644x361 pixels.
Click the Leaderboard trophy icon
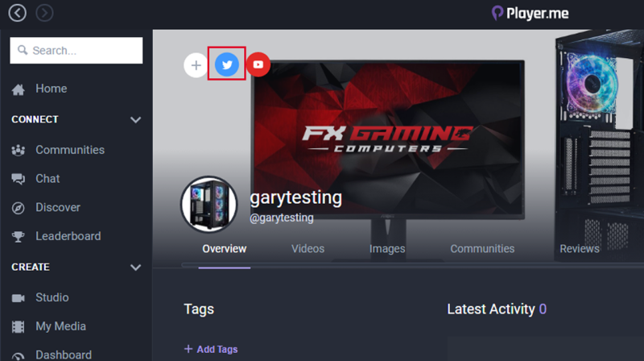pos(18,237)
